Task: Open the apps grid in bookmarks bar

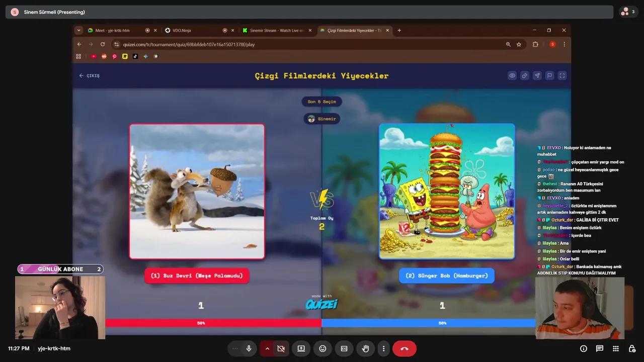Action: pyautogui.click(x=78, y=56)
